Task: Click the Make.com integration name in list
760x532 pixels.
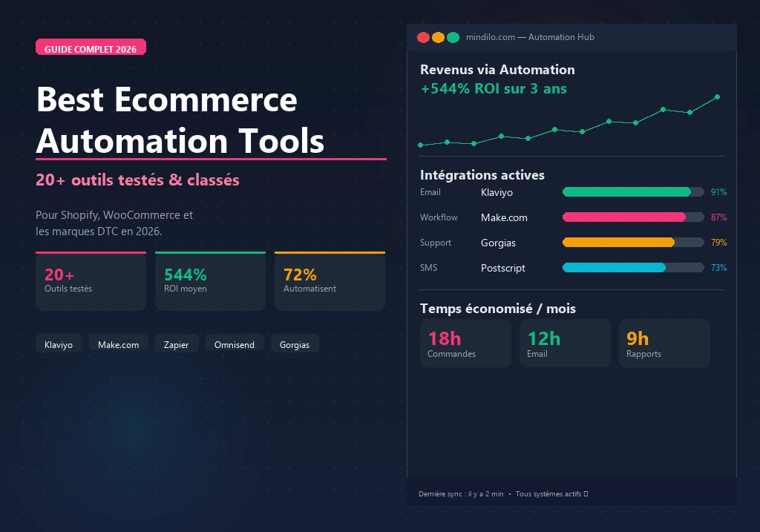Action: pyautogui.click(x=504, y=217)
